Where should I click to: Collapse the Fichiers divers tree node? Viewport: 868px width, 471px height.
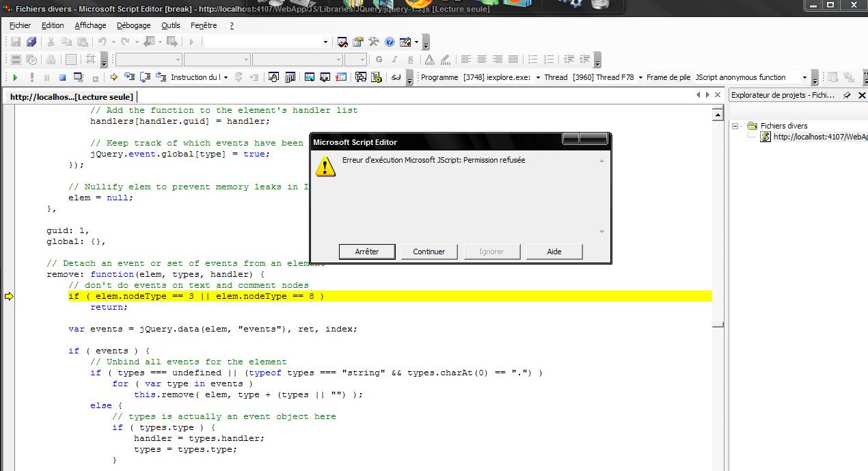(736, 126)
